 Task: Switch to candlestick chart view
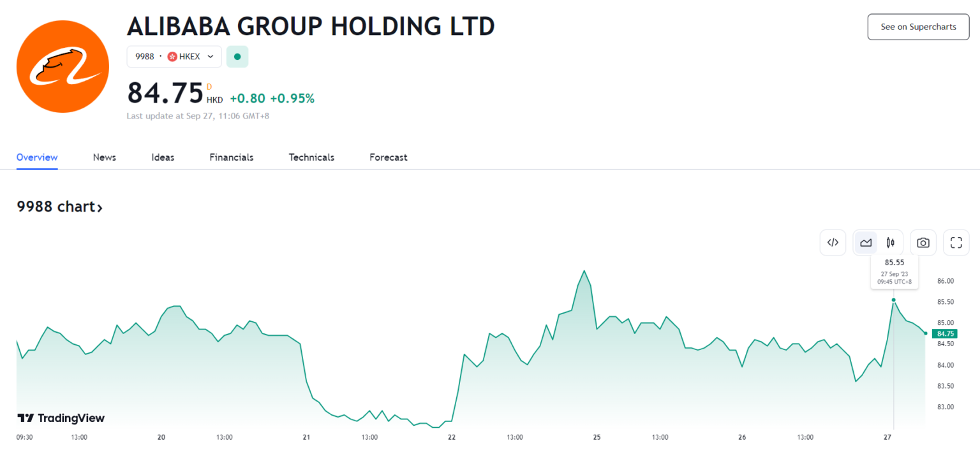point(890,242)
